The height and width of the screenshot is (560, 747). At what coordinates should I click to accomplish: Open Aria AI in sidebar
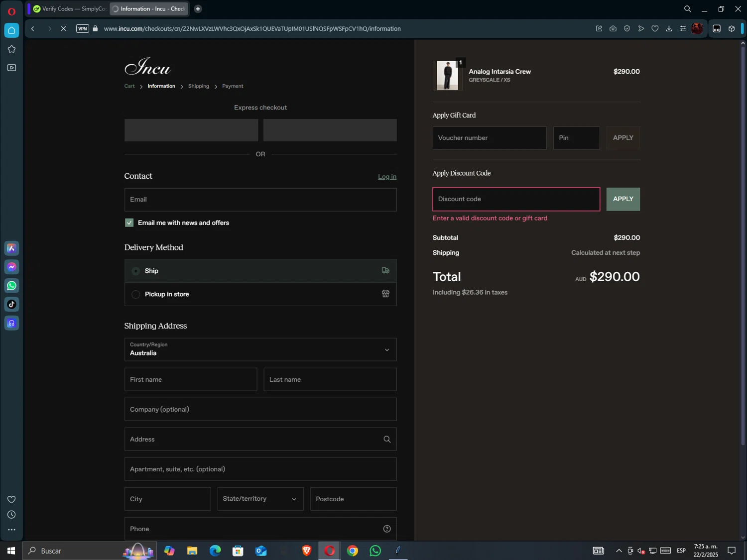11,248
